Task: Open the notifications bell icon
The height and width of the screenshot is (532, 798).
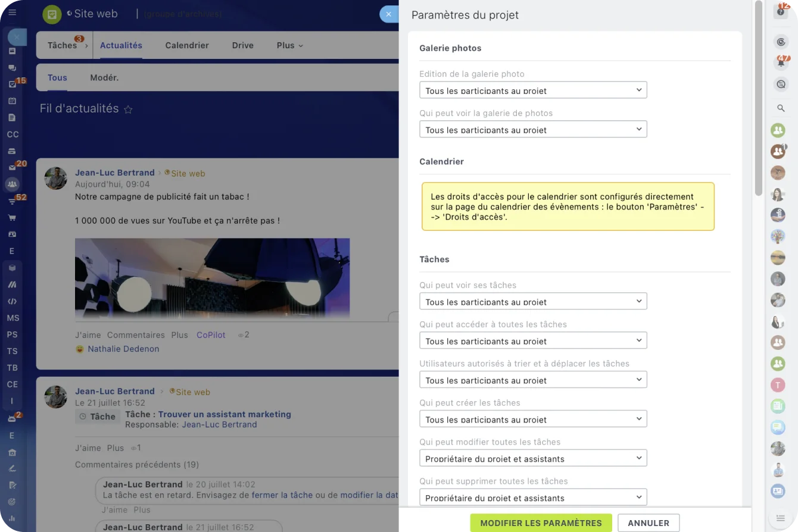Action: tap(781, 62)
